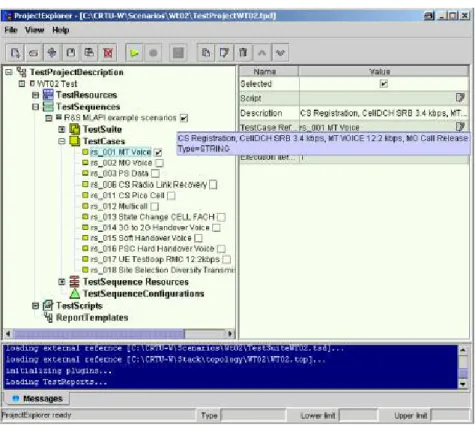Click the TestSuite yellow node icon
This screenshot has height=425, width=475.
click(x=75, y=129)
